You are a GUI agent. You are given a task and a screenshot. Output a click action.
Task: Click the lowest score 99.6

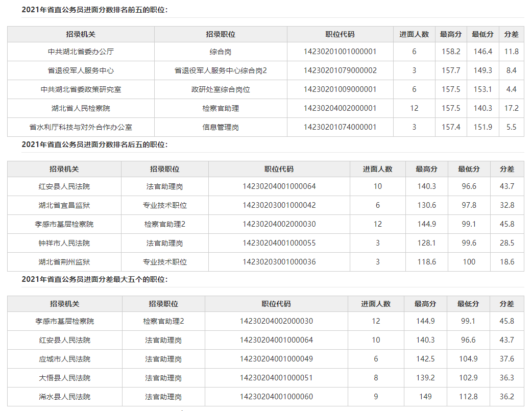tap(469, 244)
